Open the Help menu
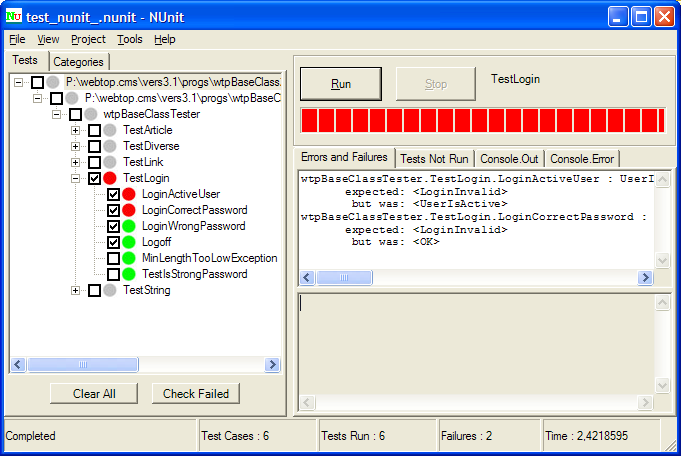Image resolution: width=681 pixels, height=456 pixels. (165, 40)
